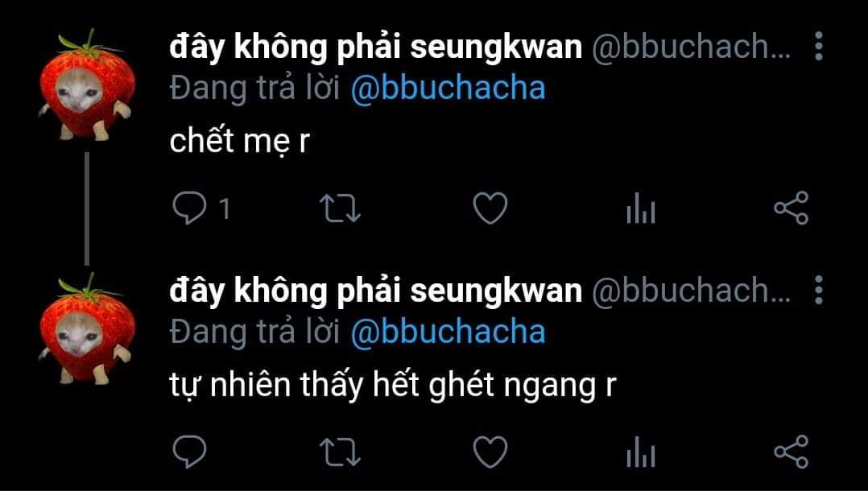Open the profile name "đây không phải seungkwan" on the first tweet

click(376, 47)
